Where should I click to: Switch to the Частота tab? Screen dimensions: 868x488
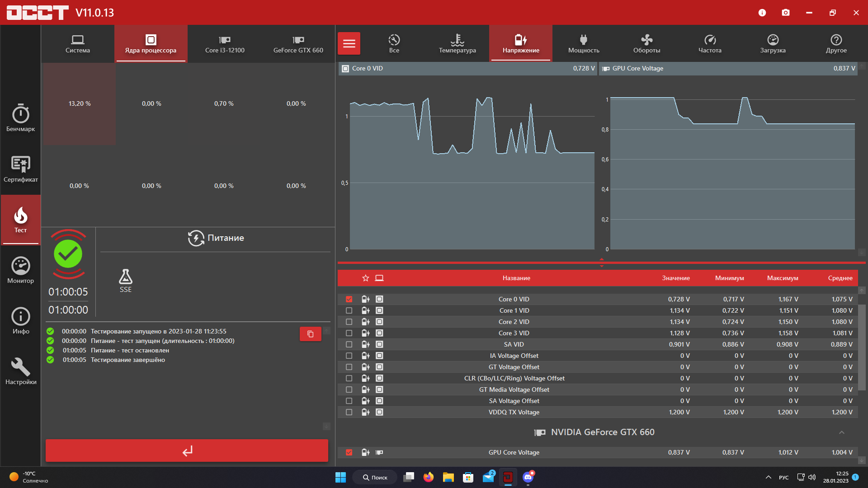pyautogui.click(x=710, y=44)
